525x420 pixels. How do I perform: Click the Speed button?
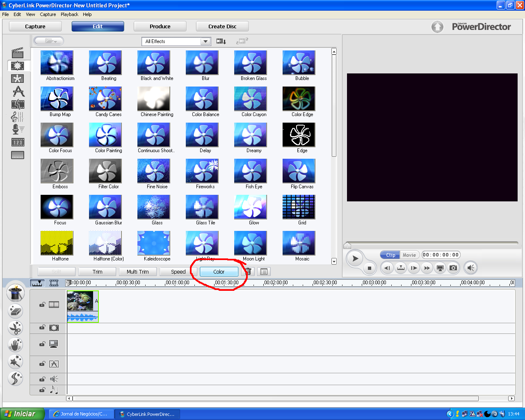click(178, 272)
